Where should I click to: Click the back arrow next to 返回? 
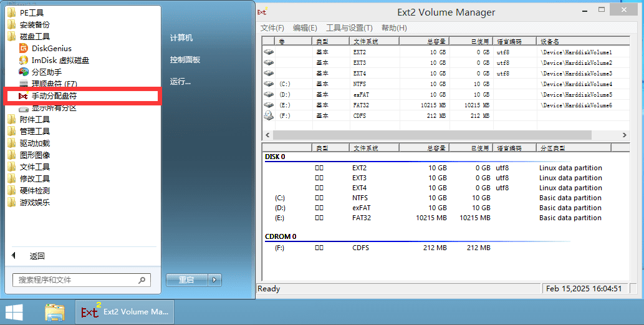point(13,256)
